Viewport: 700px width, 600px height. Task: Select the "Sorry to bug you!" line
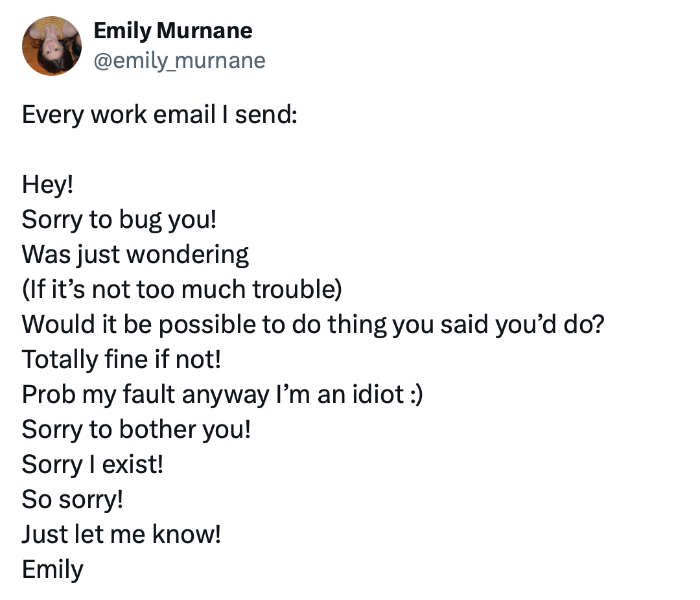[x=119, y=220]
